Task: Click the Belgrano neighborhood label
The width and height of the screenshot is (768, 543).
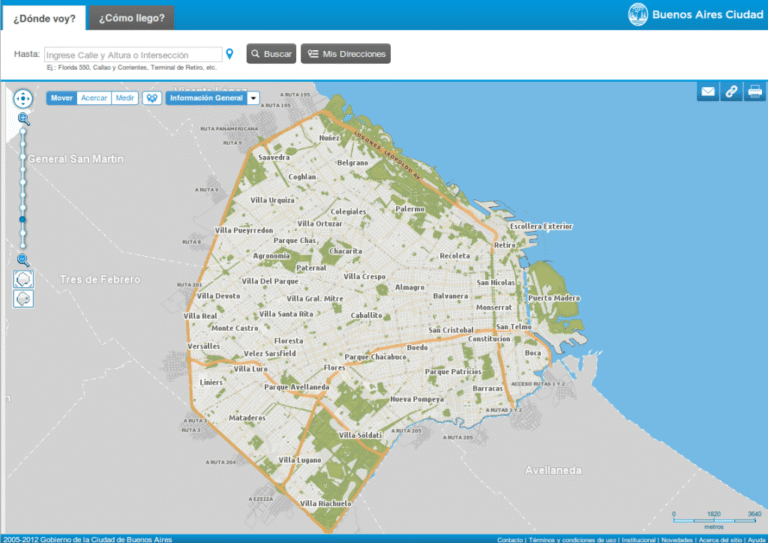Action: pyautogui.click(x=353, y=163)
